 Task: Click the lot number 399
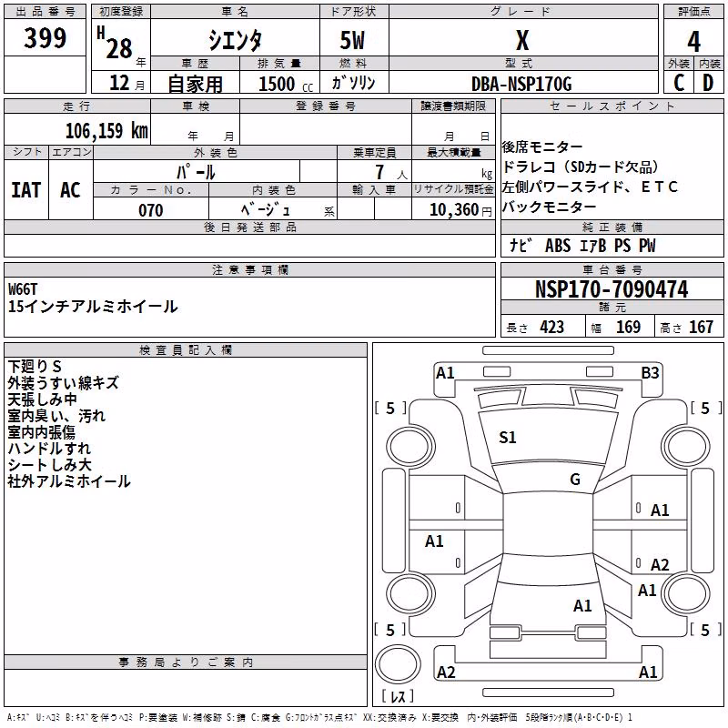tap(45, 37)
